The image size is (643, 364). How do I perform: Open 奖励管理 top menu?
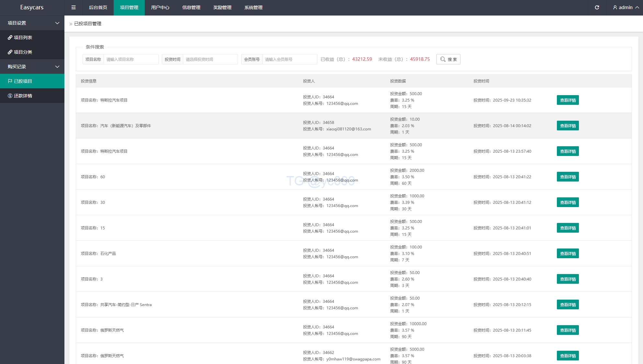click(222, 7)
